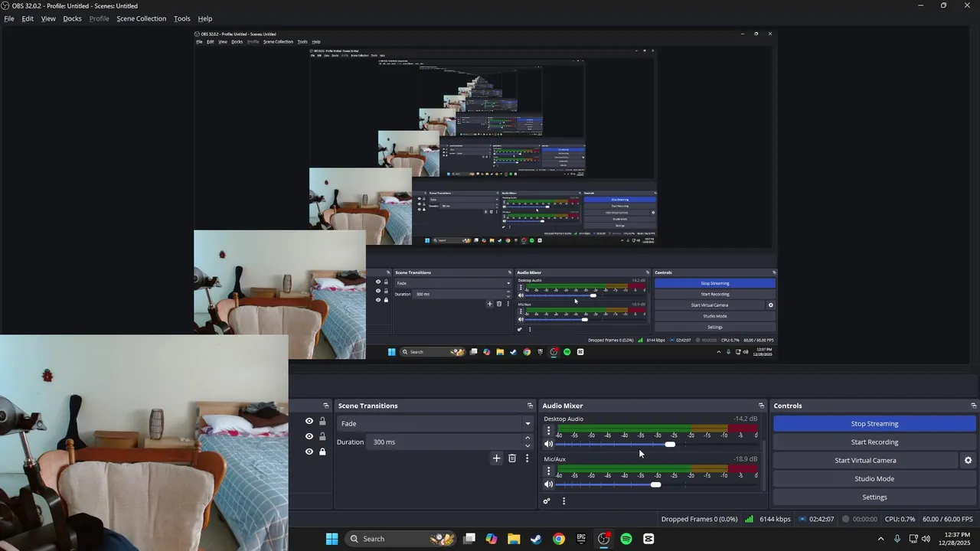The image size is (980, 551).
Task: Click the Dropped Frames status text
Action: coord(699,519)
